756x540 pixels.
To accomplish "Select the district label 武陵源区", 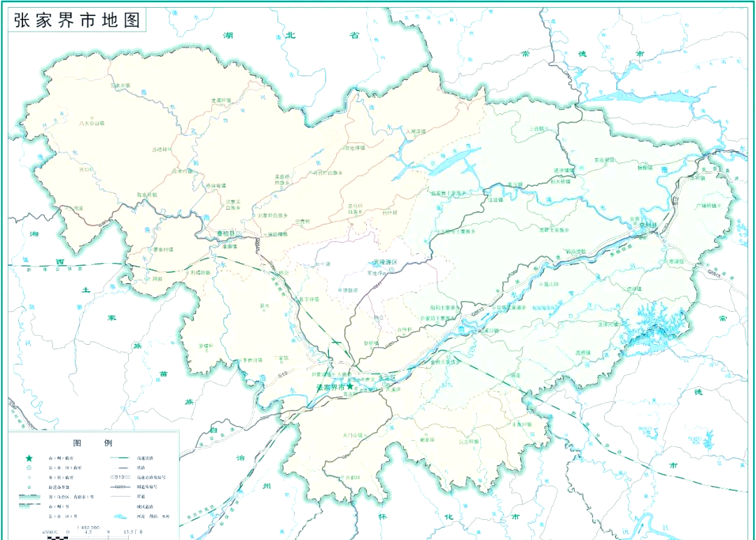I will 385,262.
